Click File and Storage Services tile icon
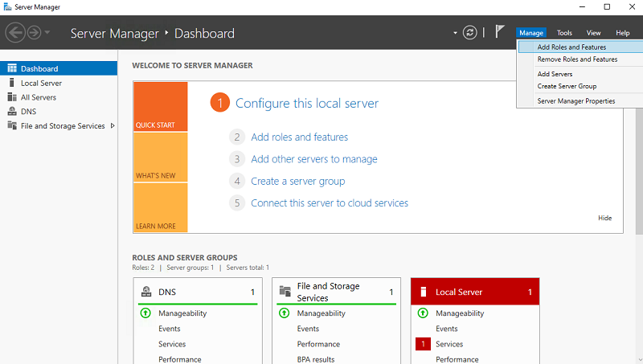Image resolution: width=643 pixels, height=364 pixels. pyautogui.click(x=285, y=292)
